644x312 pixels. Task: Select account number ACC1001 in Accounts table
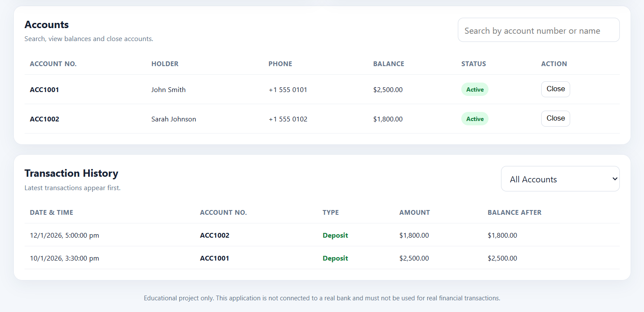tap(44, 90)
